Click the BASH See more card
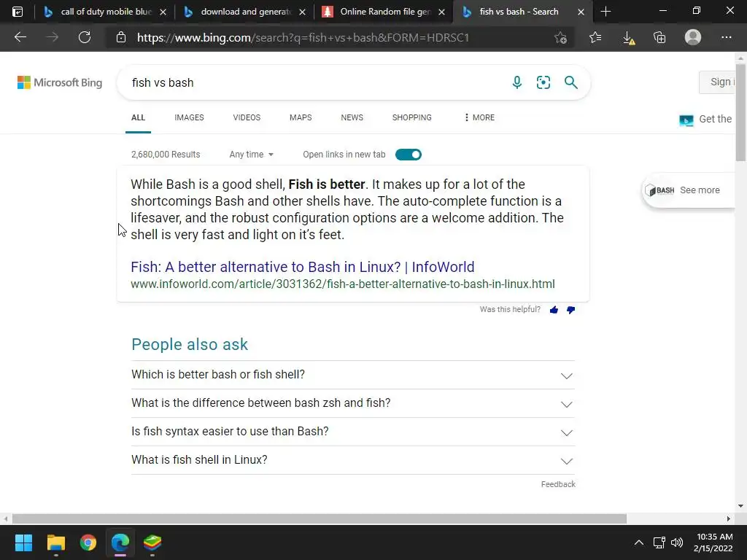747x560 pixels. (x=689, y=190)
